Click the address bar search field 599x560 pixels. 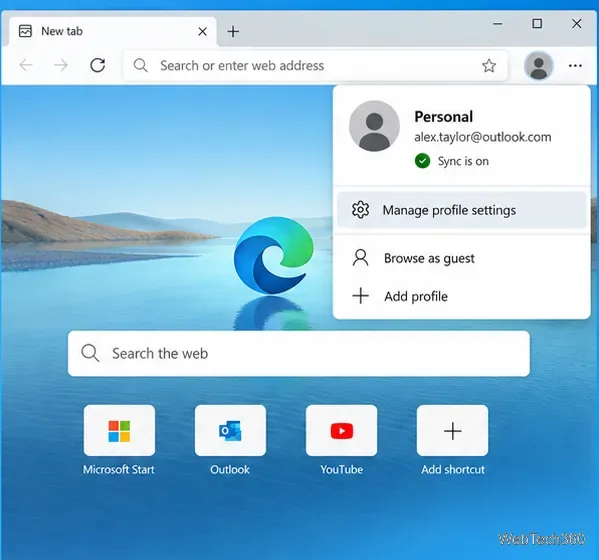(x=315, y=66)
